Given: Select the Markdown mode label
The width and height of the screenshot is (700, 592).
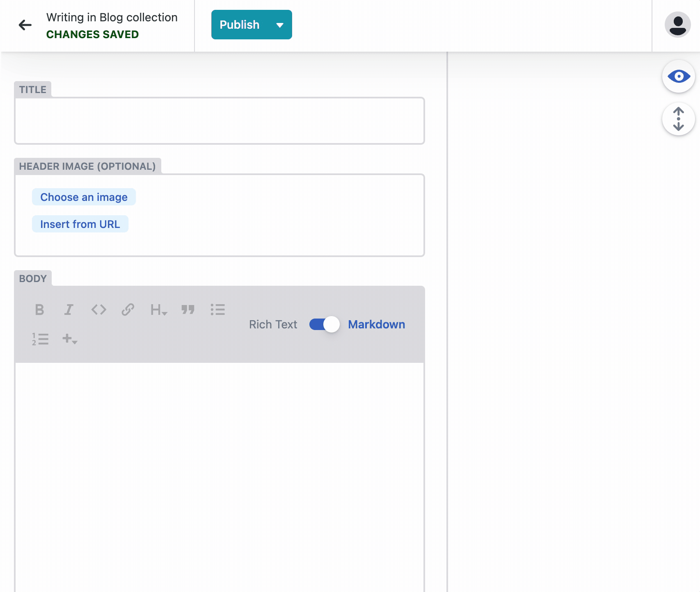Looking at the screenshot, I should click(376, 324).
